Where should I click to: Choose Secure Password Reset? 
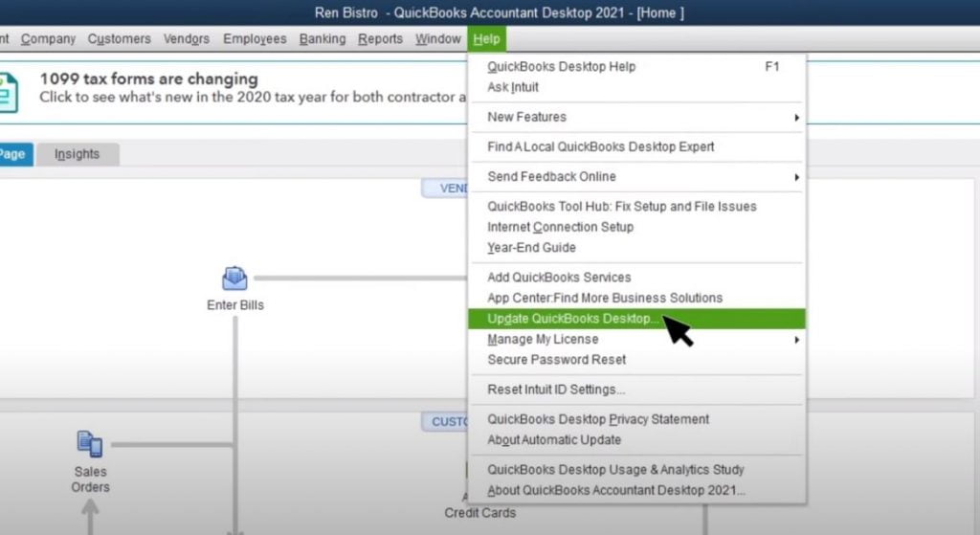636,359
